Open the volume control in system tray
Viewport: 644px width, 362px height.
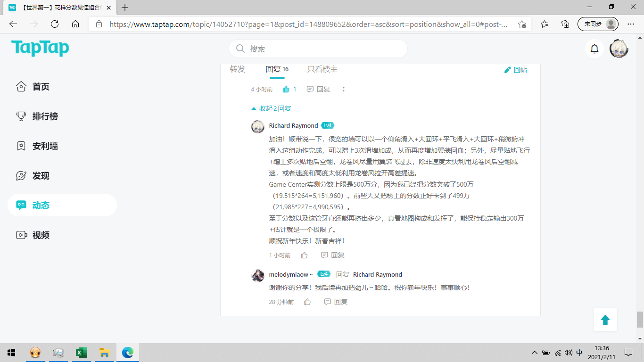(x=568, y=353)
